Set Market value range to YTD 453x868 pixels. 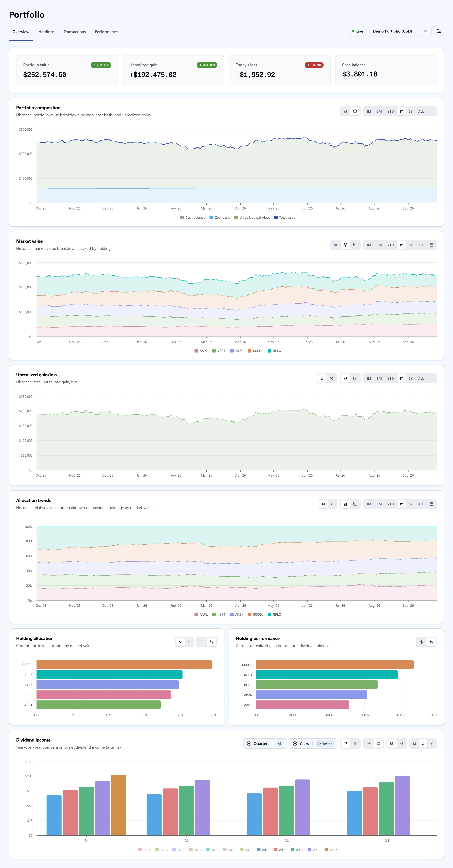pyautogui.click(x=390, y=245)
